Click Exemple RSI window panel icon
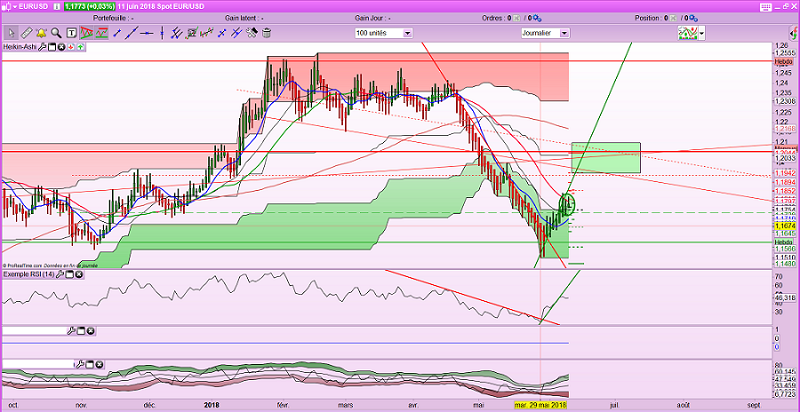Screen dimensions: 800x412 click(x=69, y=274)
